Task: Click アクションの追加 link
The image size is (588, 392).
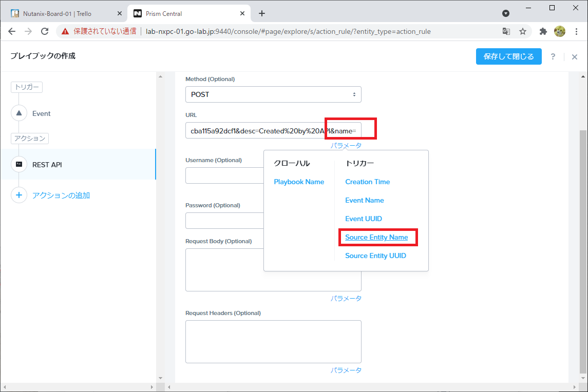Action: (61, 195)
